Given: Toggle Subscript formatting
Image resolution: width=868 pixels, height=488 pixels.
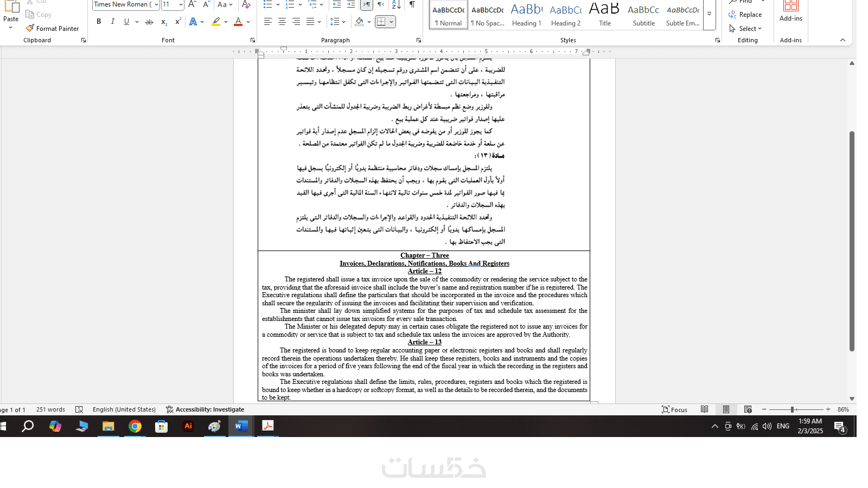Looking at the screenshot, I should pyautogui.click(x=164, y=22).
